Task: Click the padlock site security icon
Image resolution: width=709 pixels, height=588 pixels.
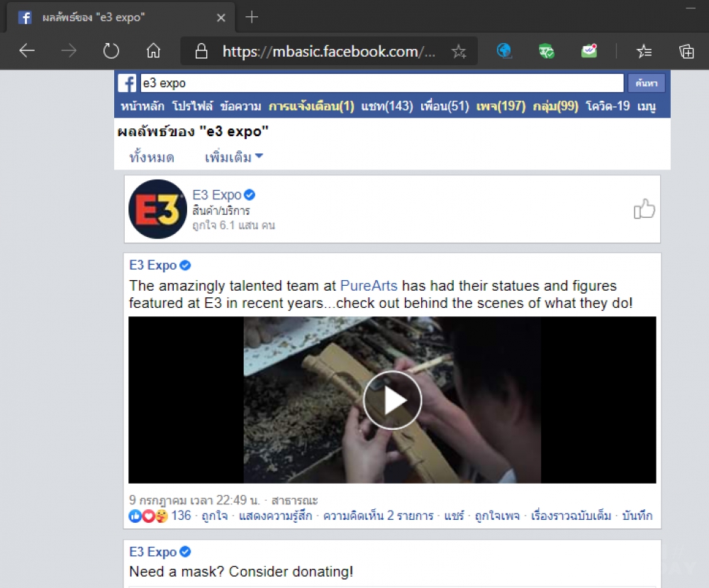Action: [x=201, y=51]
